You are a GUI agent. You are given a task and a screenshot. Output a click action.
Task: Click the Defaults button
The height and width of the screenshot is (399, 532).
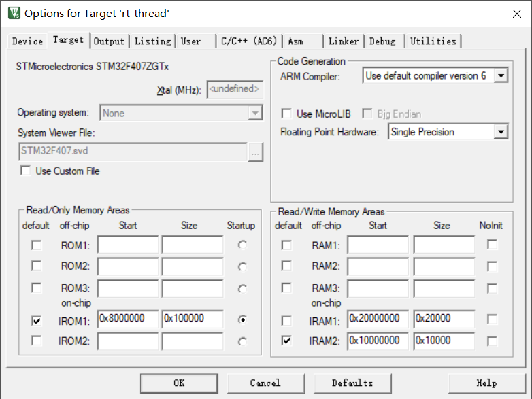[352, 383]
